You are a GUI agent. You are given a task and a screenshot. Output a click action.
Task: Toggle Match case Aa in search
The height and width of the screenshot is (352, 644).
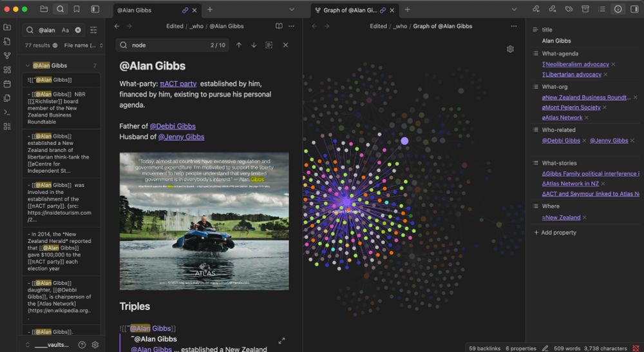pos(65,30)
